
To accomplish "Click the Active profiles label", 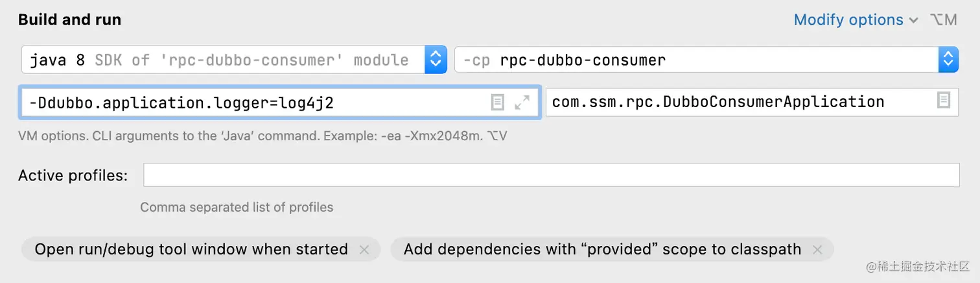I will tap(73, 175).
